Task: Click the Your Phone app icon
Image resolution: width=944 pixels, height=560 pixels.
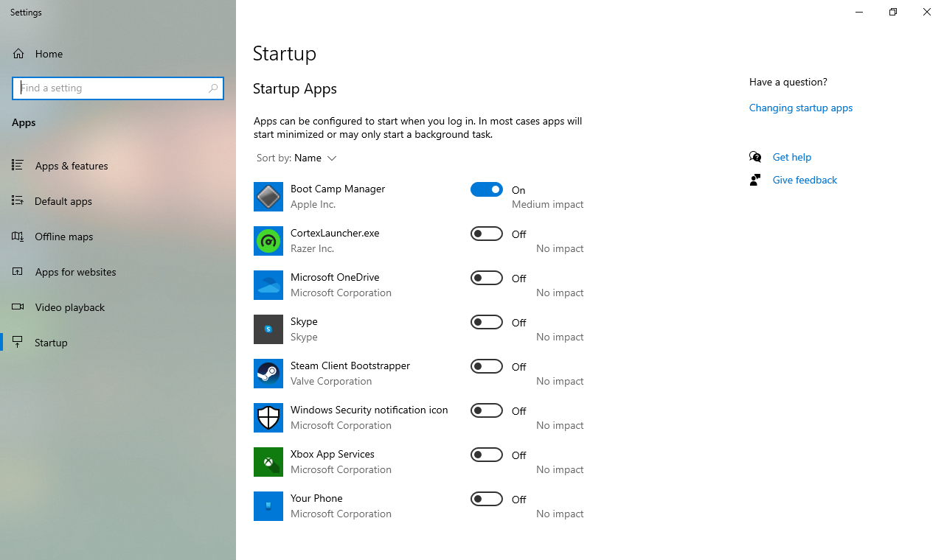Action: [268, 506]
